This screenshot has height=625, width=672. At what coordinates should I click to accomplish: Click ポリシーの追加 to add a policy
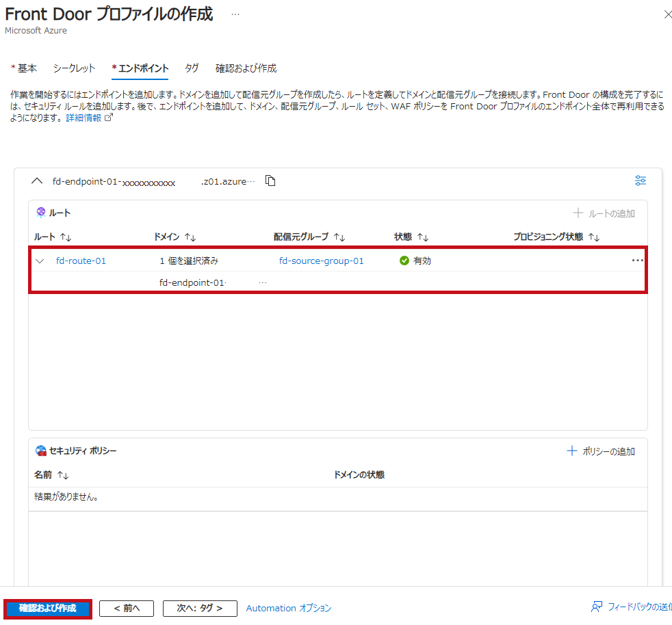coord(601,451)
